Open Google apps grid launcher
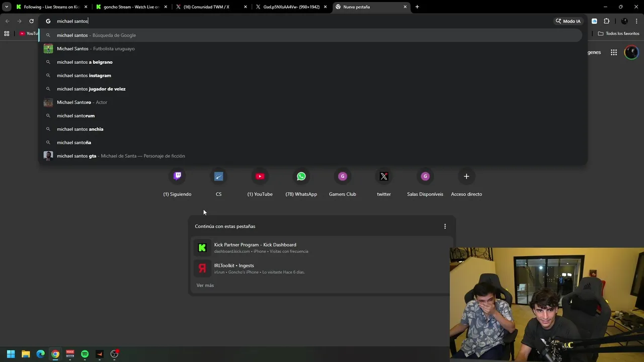The height and width of the screenshot is (362, 644). pos(614,52)
